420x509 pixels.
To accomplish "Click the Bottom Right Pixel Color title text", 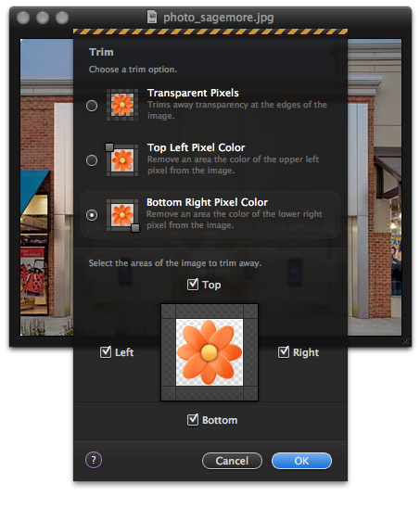I will [x=207, y=202].
